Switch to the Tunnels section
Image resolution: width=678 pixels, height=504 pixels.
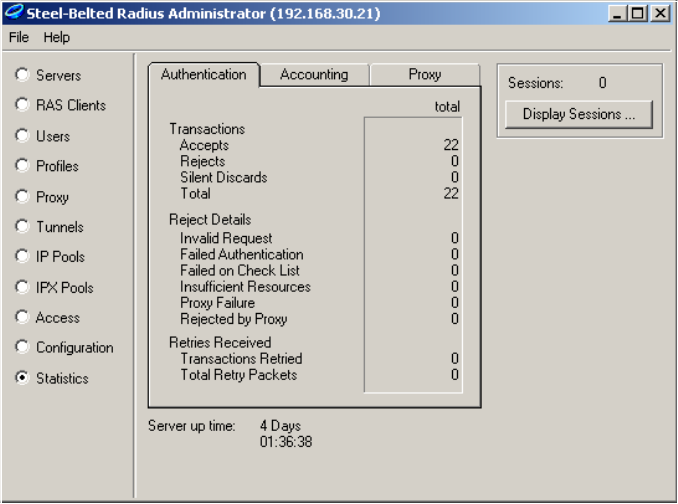[22, 226]
